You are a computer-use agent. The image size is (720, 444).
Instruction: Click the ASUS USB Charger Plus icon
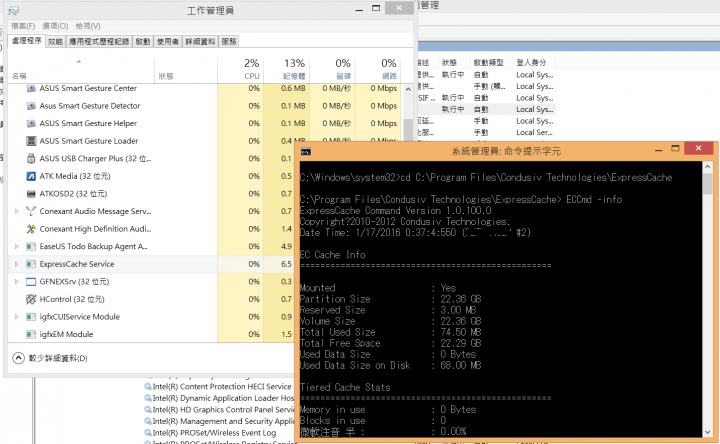31,158
